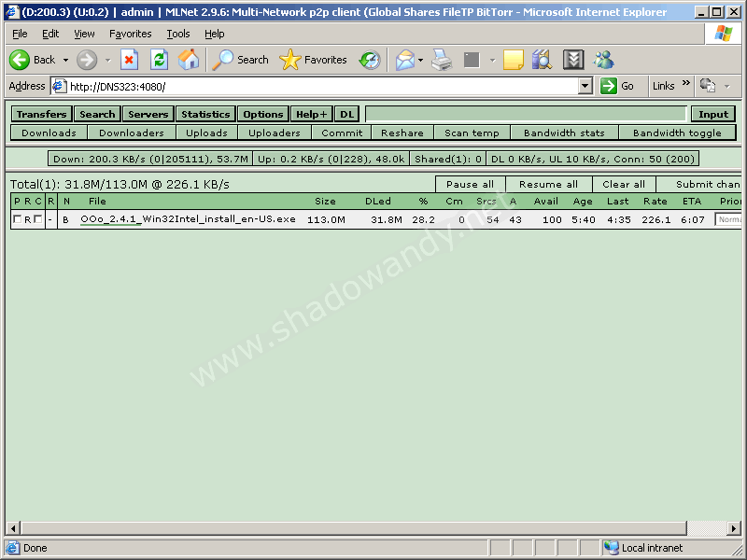Tick the pause checkbox for OOo download

pos(18,219)
